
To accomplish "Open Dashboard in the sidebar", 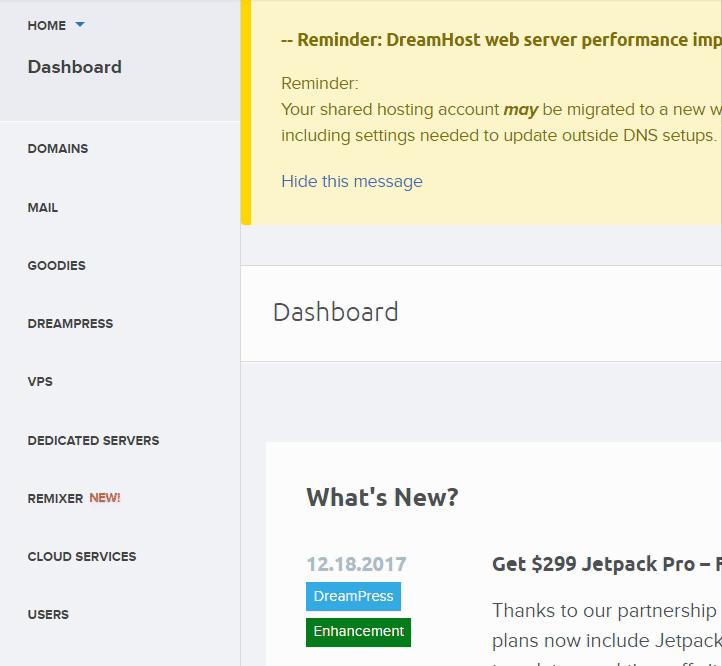I will click(x=75, y=67).
